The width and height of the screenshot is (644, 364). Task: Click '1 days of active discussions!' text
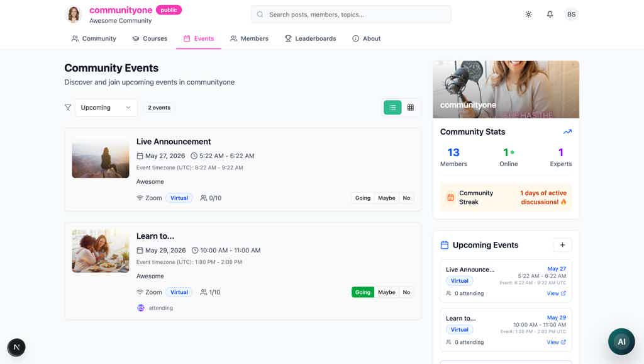pyautogui.click(x=543, y=197)
